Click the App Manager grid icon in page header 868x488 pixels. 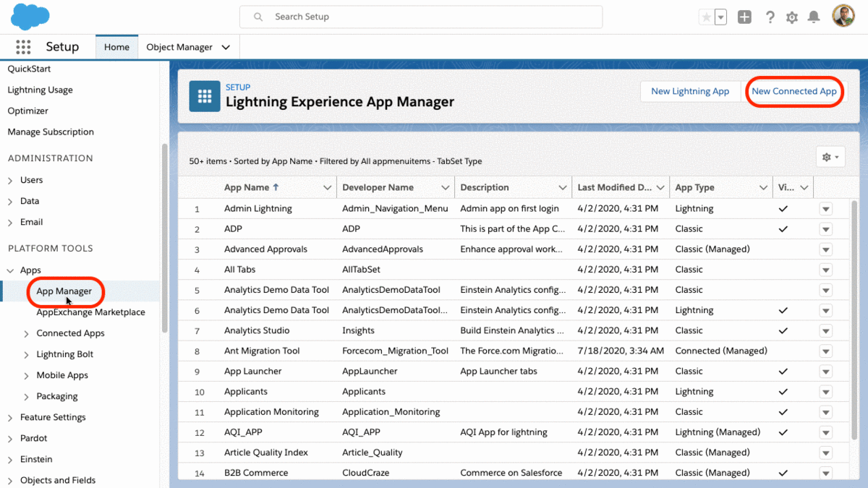tap(204, 96)
